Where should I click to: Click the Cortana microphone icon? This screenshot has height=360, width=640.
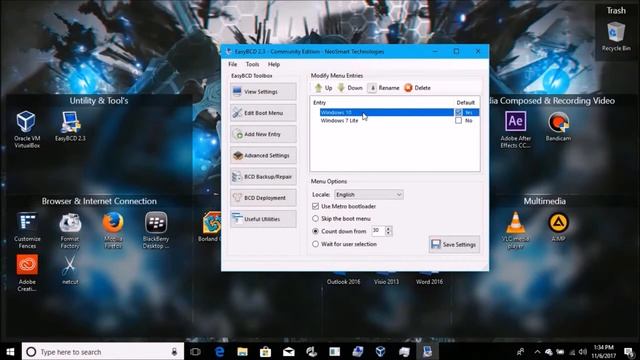pos(174,351)
